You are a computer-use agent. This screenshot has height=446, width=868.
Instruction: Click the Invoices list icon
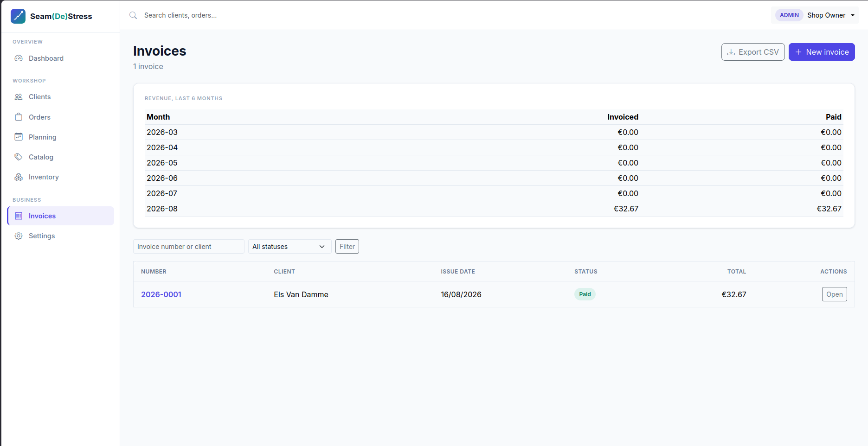tap(19, 216)
